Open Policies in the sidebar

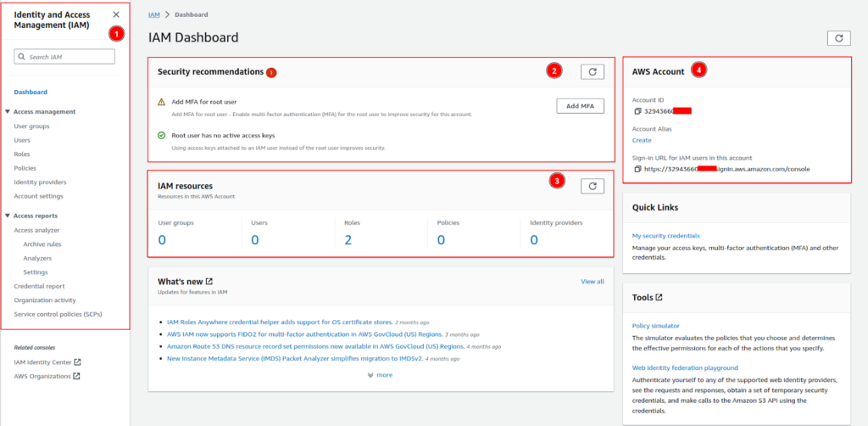point(25,168)
